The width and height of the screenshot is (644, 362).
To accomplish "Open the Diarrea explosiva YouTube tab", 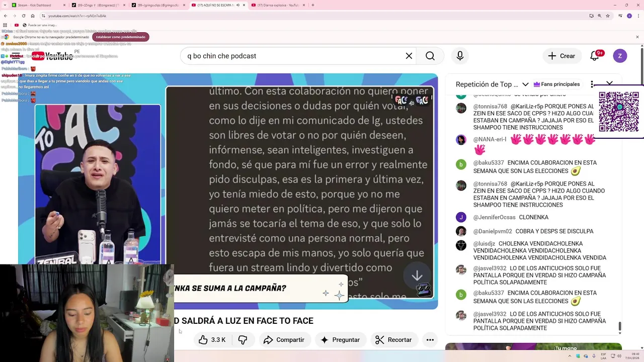I will pyautogui.click(x=277, y=5).
